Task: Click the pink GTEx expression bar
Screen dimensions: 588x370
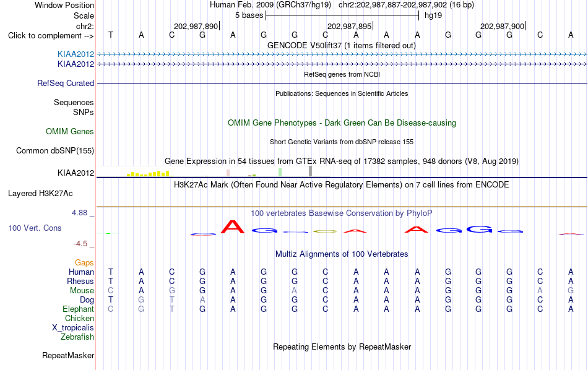Action: tap(228, 173)
